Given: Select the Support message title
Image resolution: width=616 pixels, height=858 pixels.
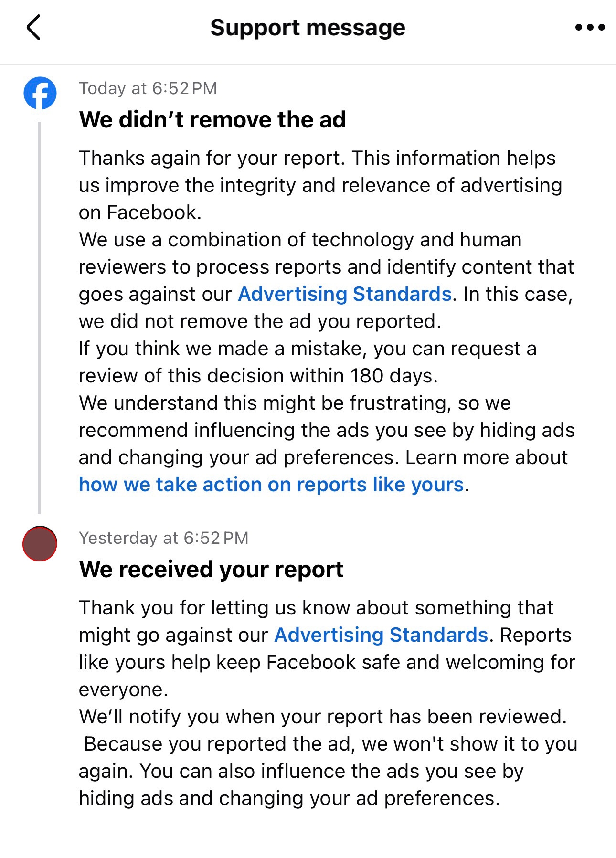Looking at the screenshot, I should (308, 27).
